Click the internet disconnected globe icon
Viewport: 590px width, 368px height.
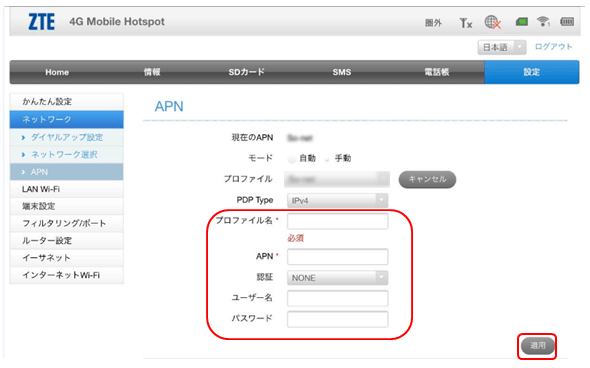pos(493,22)
